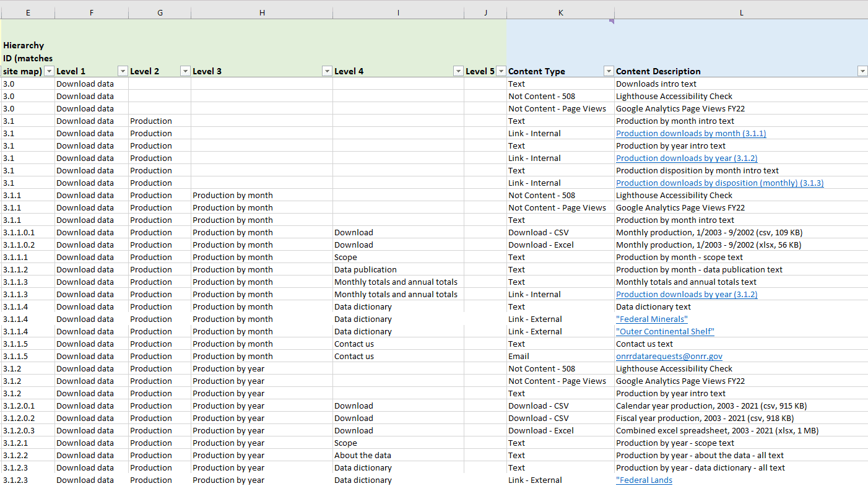The height and width of the screenshot is (486, 868).
Task: Open the Content Type filter dropdown
Action: (609, 71)
